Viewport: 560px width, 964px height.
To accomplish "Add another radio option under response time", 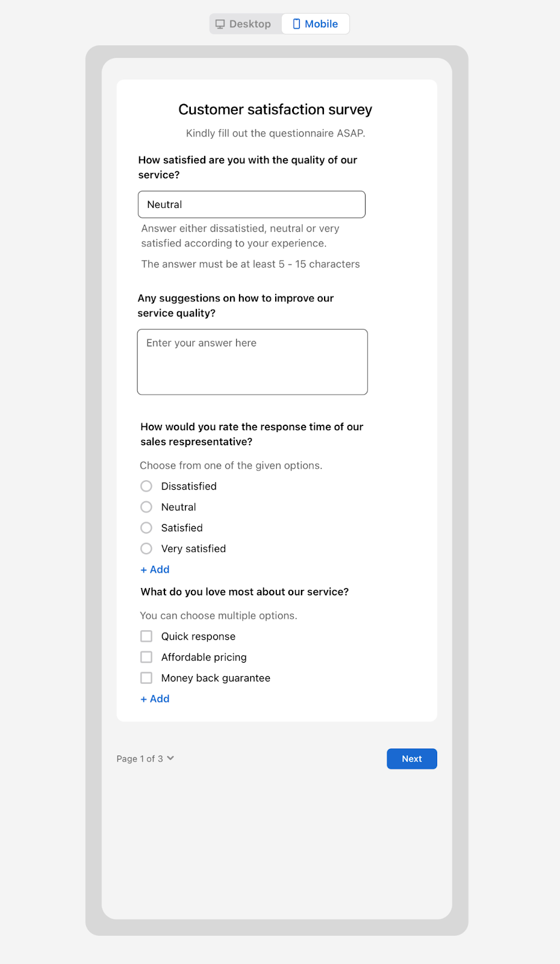I will [155, 569].
